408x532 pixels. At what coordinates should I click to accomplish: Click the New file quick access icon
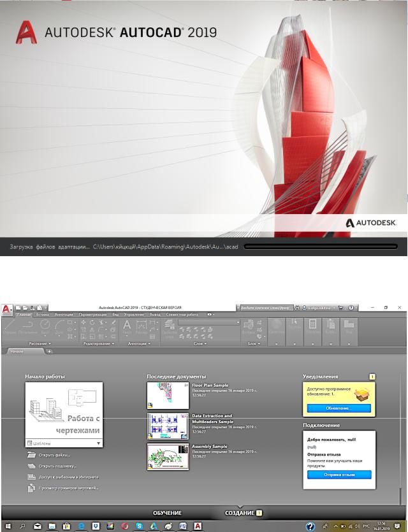18,308
